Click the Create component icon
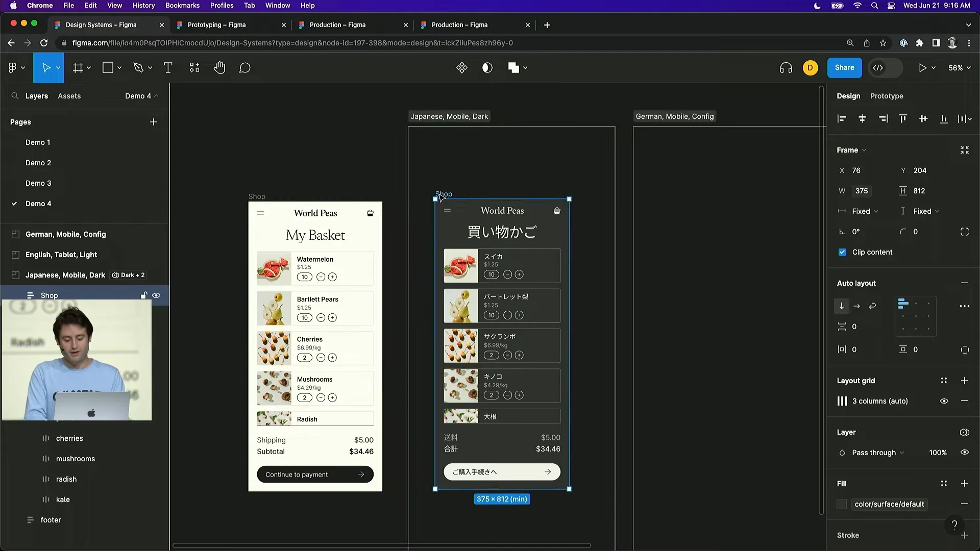The width and height of the screenshot is (980, 551). 462,68
